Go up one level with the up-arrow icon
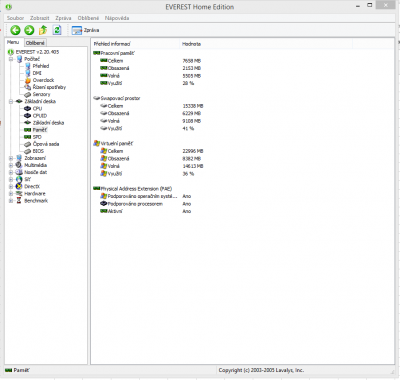The image size is (400, 380). tap(43, 30)
